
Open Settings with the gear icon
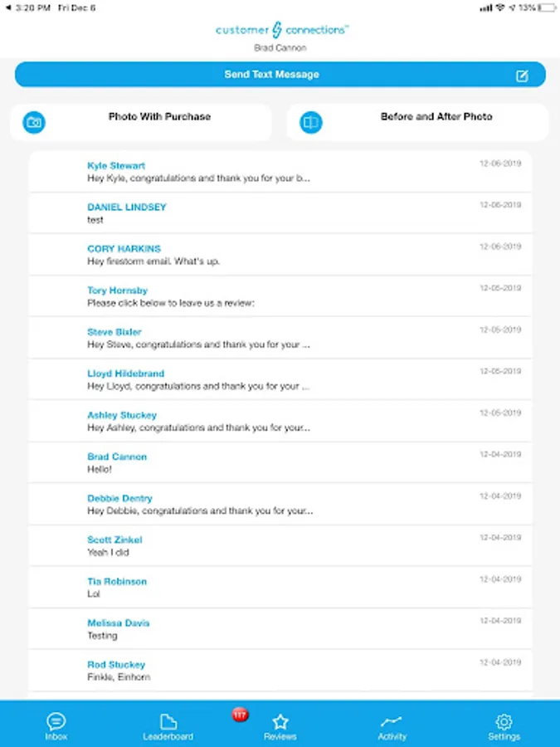[x=504, y=721]
